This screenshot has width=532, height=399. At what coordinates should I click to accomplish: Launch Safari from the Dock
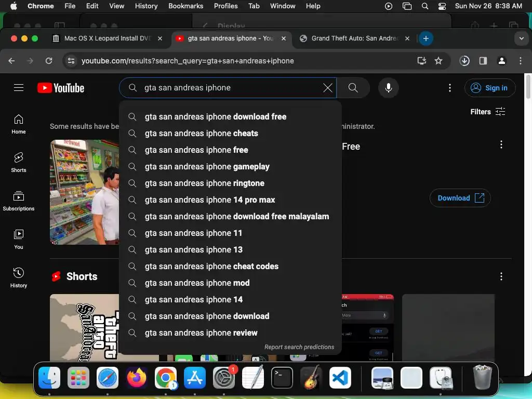(108, 378)
